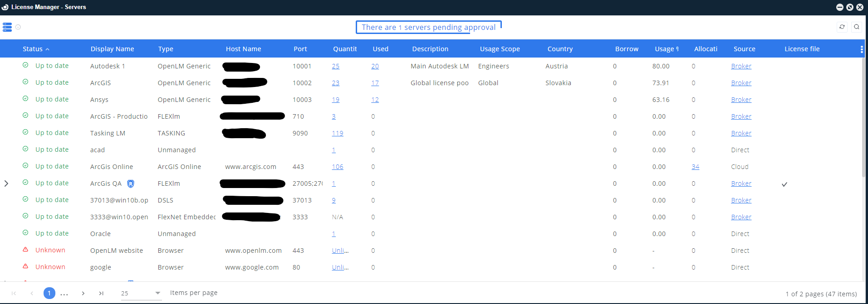This screenshot has width=868, height=304.
Task: Jump to the last page icon
Action: point(101,293)
